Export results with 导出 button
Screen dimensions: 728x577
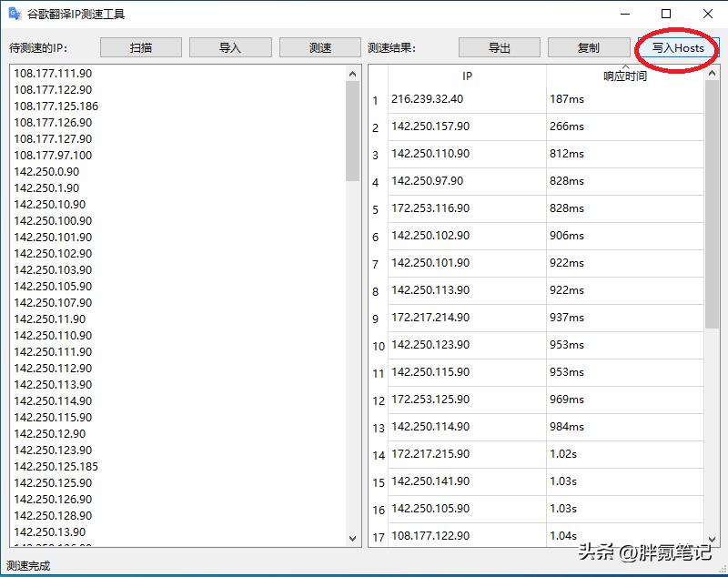(500, 48)
